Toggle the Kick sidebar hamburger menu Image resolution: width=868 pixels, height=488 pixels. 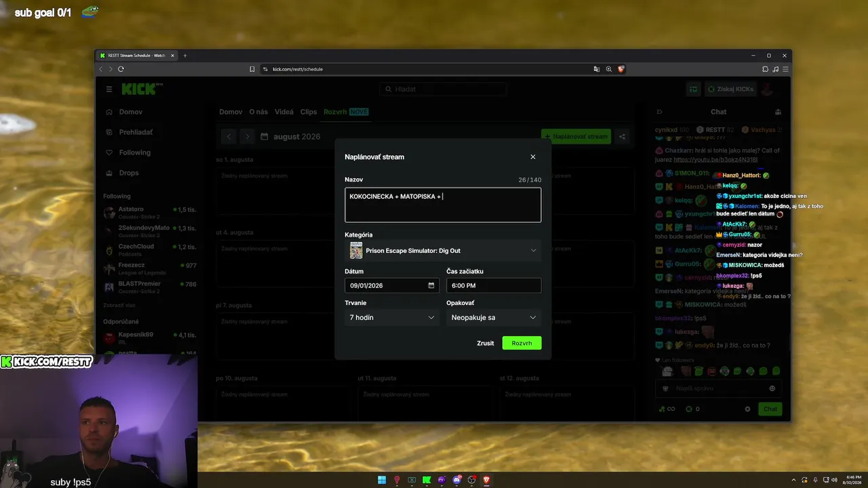point(109,89)
